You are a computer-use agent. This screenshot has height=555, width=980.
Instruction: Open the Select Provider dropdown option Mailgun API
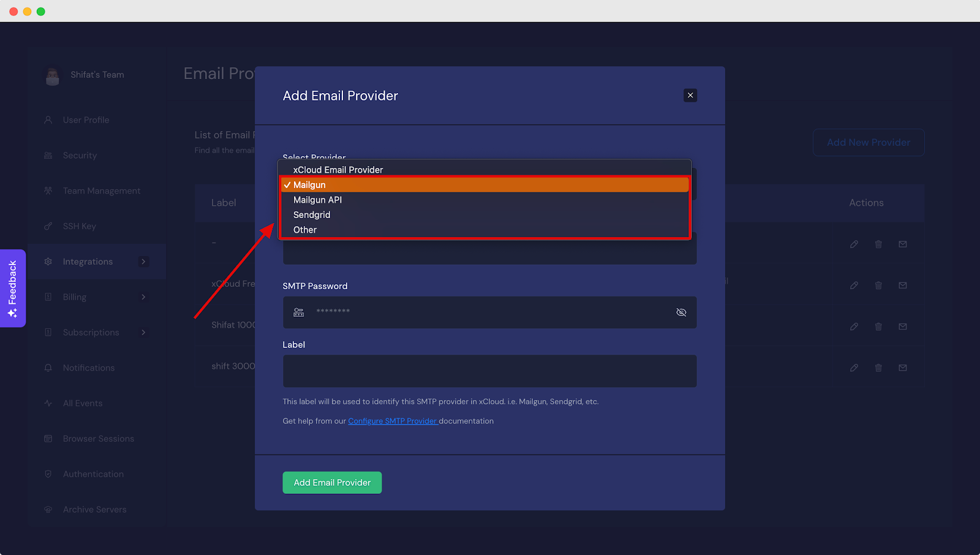tap(317, 200)
